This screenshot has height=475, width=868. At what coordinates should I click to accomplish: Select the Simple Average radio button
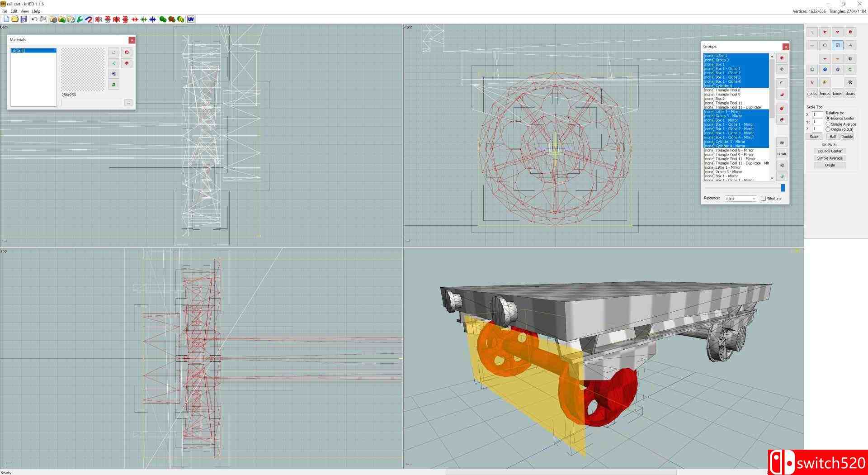(x=828, y=124)
